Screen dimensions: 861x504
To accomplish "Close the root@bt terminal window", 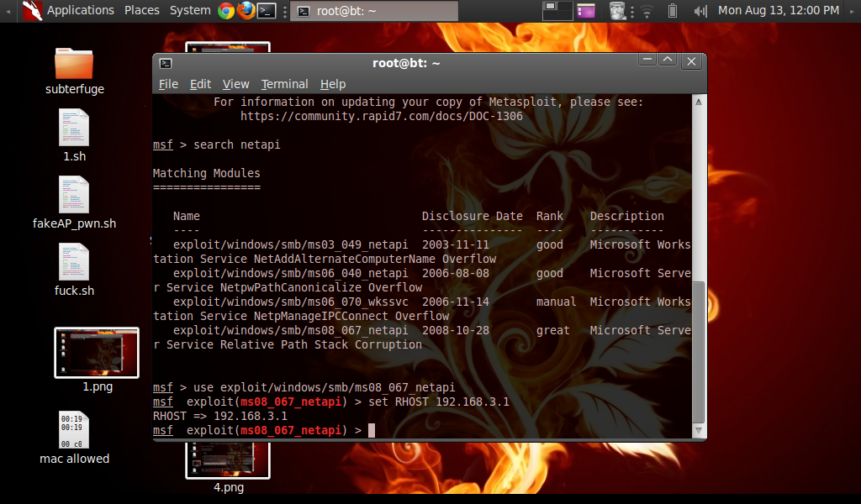I will [691, 61].
